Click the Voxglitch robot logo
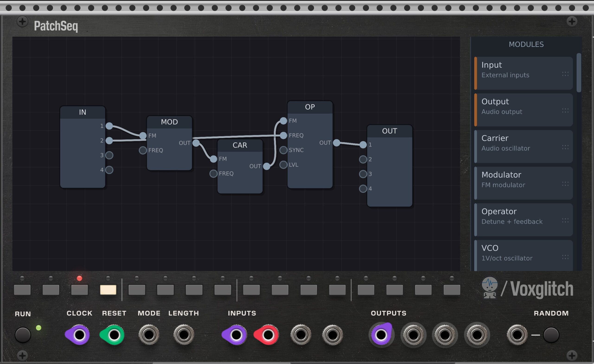 click(x=489, y=288)
